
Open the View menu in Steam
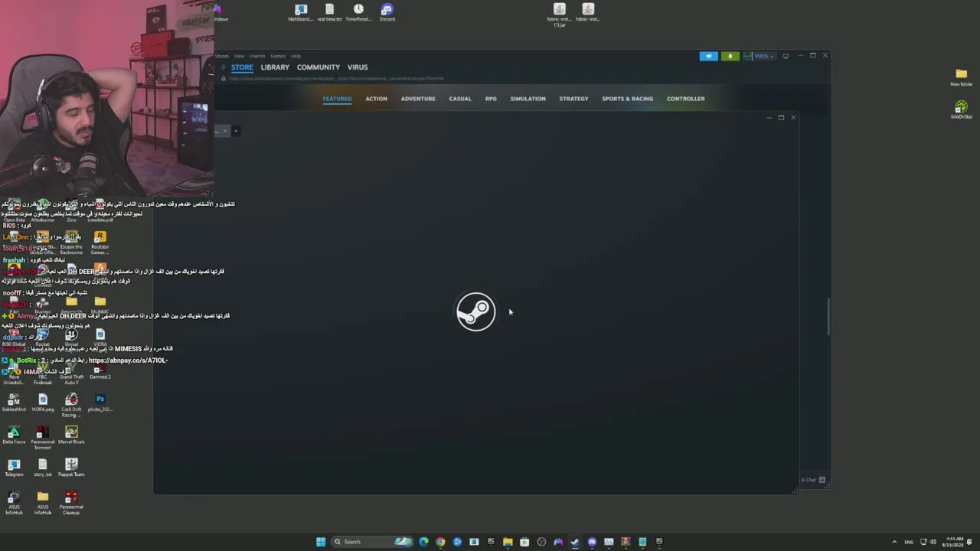click(239, 56)
